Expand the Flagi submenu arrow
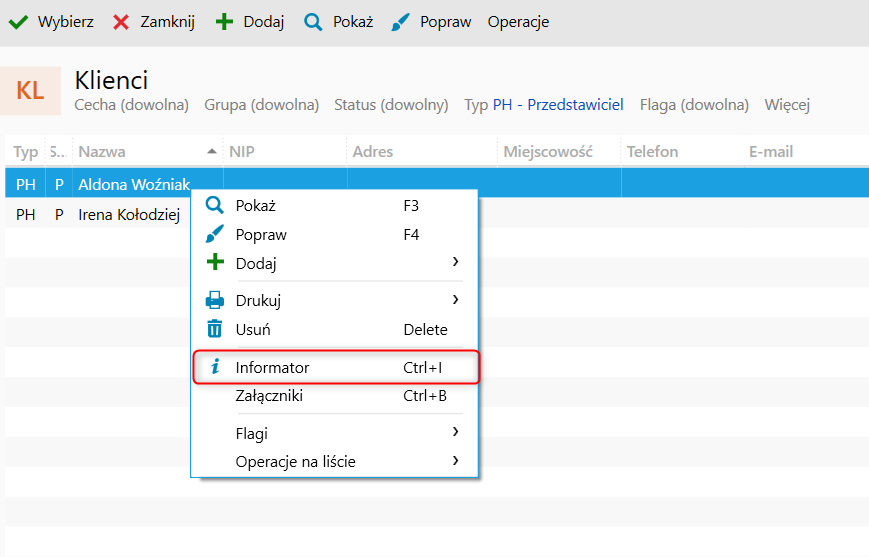869x557 pixels. 455,432
